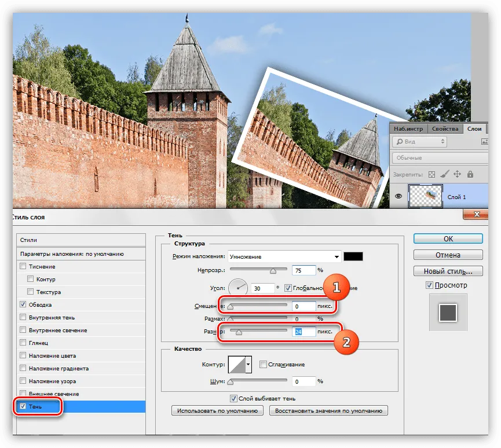Viewport: 501px width, 448px height.
Task: Close the Стиль слоя dialog
Action: point(476,214)
